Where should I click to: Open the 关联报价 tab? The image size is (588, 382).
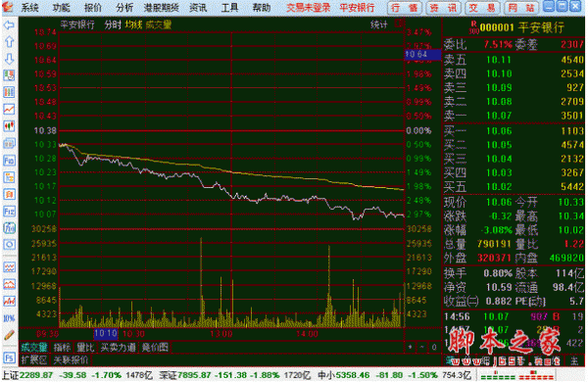[x=71, y=359]
